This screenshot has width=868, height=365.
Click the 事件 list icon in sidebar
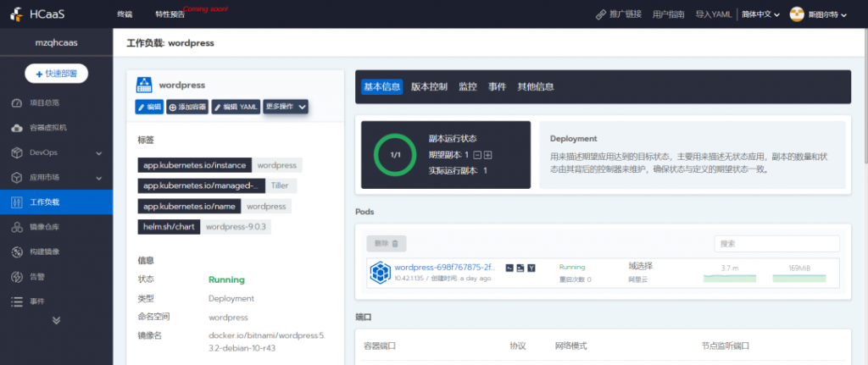tap(17, 302)
